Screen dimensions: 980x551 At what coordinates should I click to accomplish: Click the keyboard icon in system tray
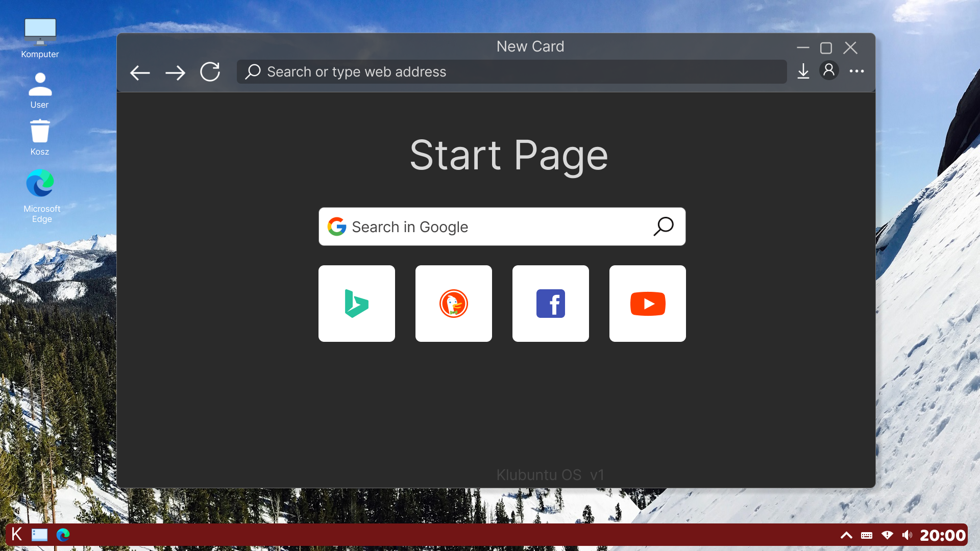867,535
